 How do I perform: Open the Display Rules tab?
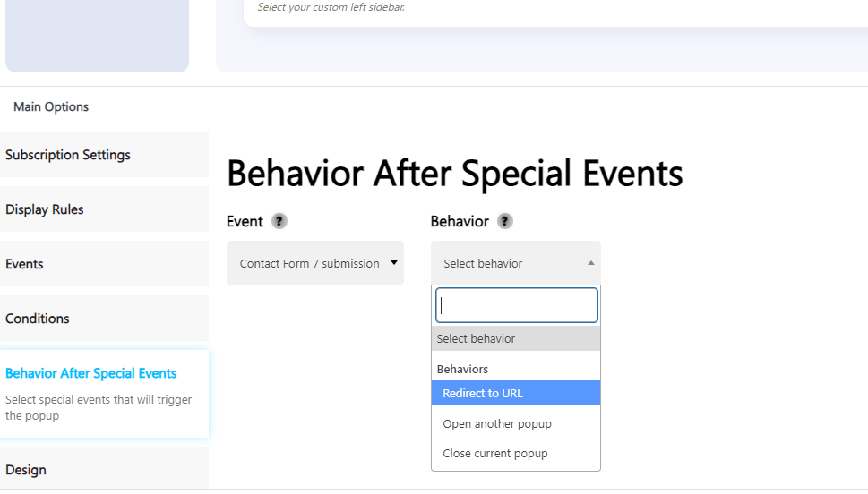(x=104, y=209)
